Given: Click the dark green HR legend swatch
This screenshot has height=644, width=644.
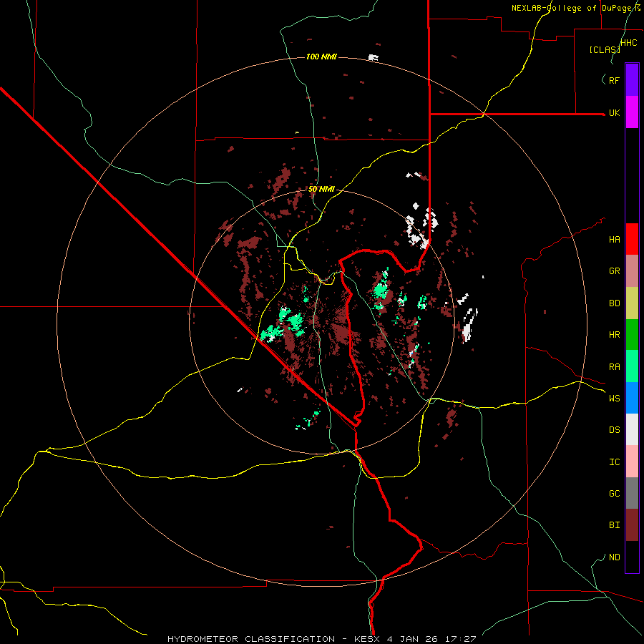Looking at the screenshot, I should 632,335.
